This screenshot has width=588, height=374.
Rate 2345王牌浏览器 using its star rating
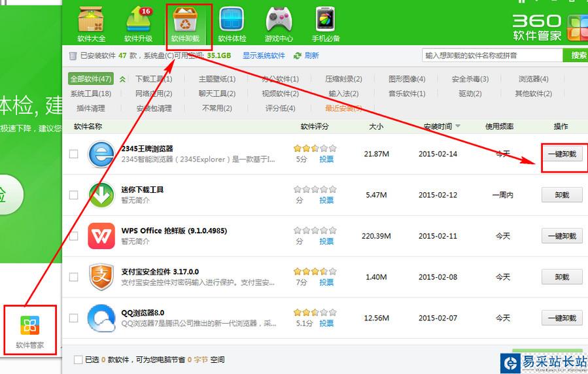[x=315, y=148]
